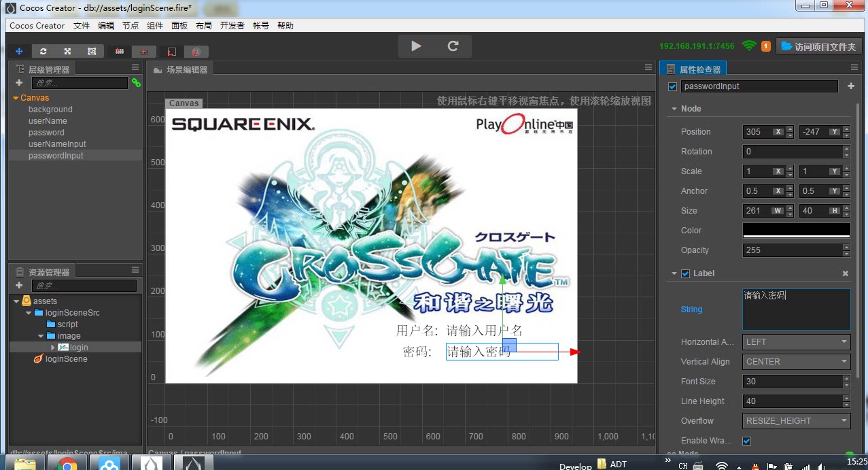868x470 pixels.
Task: Open the hierarchy panel hamburger menu
Action: (135, 68)
